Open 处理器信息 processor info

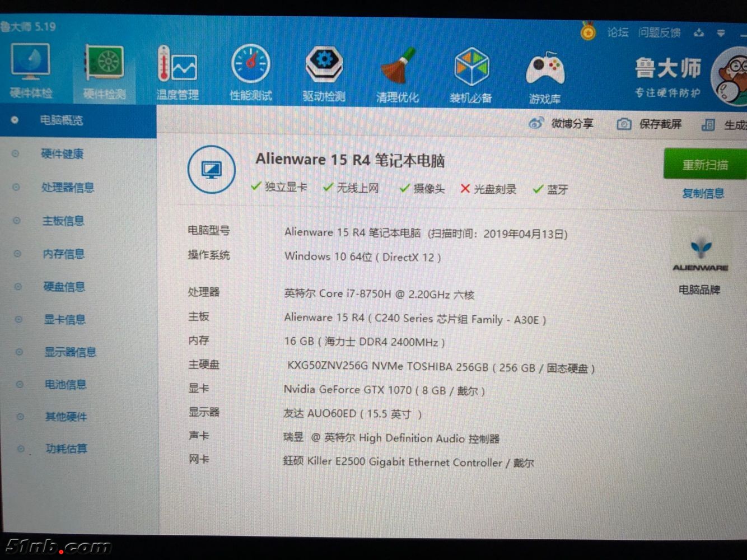(x=67, y=188)
